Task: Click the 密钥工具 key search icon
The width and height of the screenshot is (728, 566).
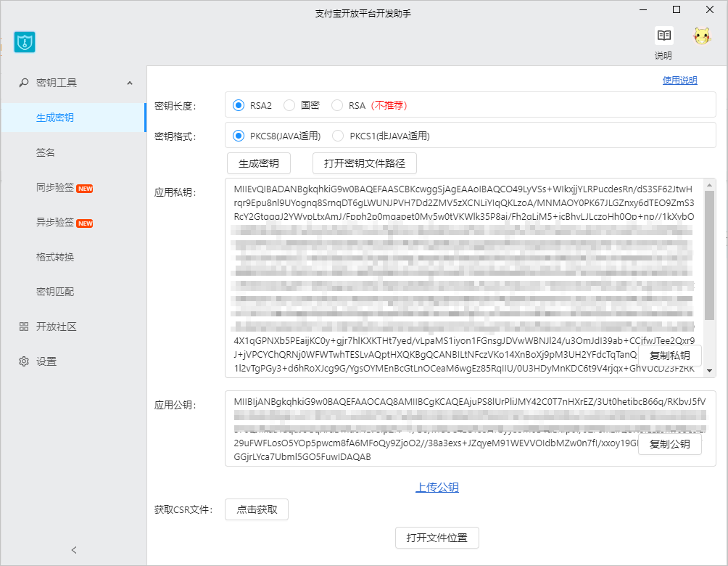Action: [x=24, y=83]
